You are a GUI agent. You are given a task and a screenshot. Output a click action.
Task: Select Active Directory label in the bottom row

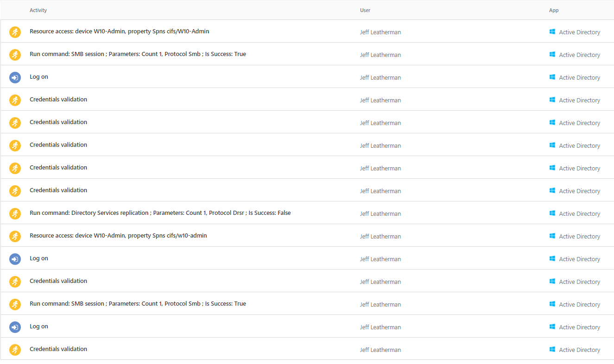click(579, 350)
